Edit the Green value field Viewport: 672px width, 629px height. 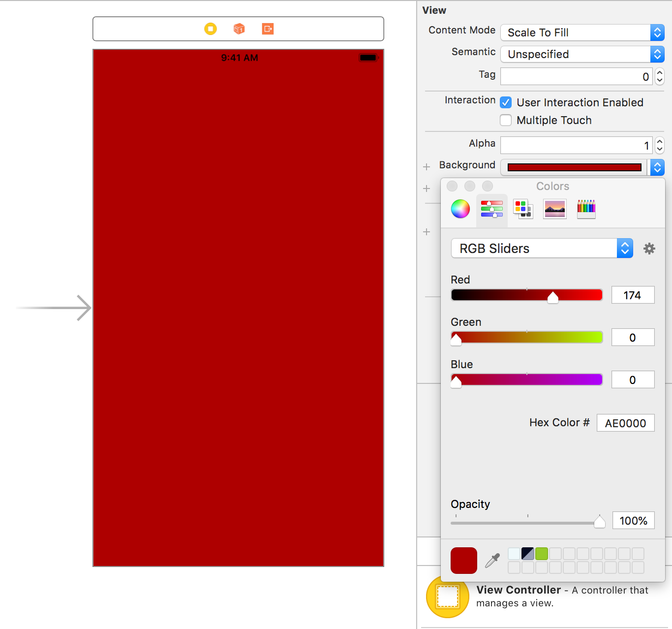click(633, 337)
